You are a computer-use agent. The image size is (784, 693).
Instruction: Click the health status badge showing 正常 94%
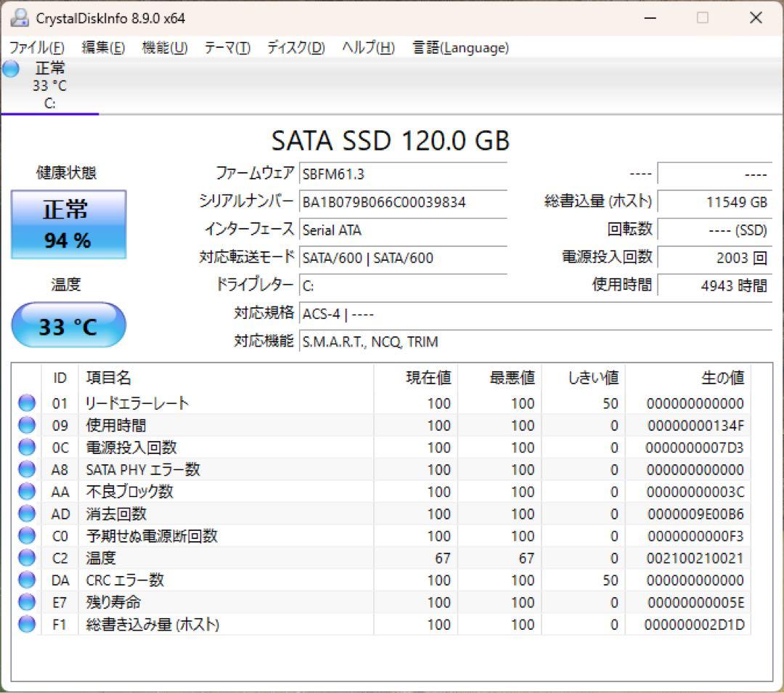tap(68, 224)
